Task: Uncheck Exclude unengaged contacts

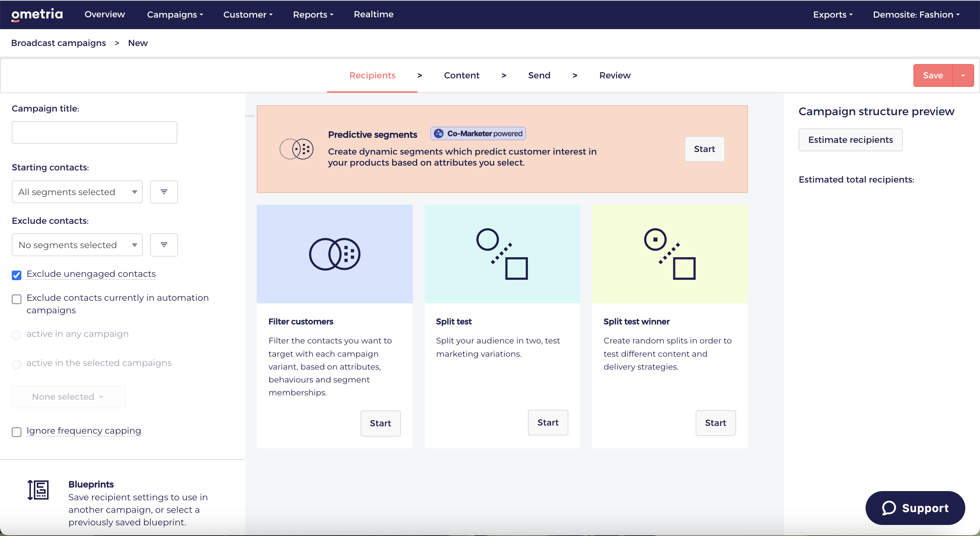Action: 16,275
